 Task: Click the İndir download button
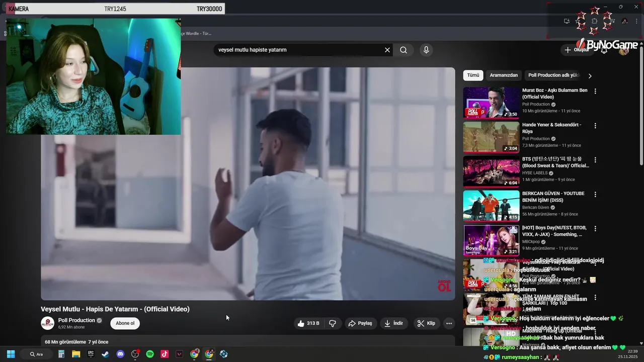[x=393, y=323]
